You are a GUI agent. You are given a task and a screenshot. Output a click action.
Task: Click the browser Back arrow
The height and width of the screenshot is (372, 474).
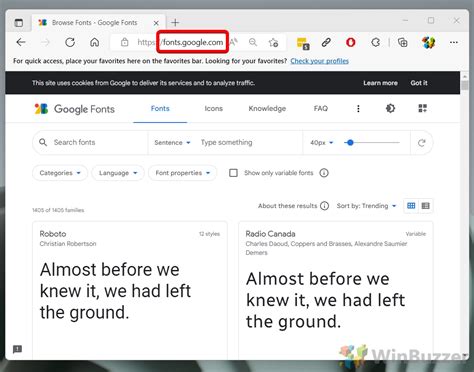pos(21,42)
